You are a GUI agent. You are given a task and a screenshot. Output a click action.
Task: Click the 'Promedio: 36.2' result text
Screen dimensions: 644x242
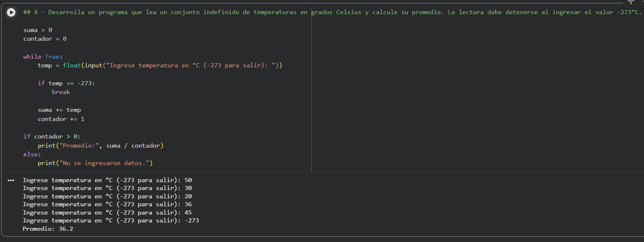[x=48, y=229]
